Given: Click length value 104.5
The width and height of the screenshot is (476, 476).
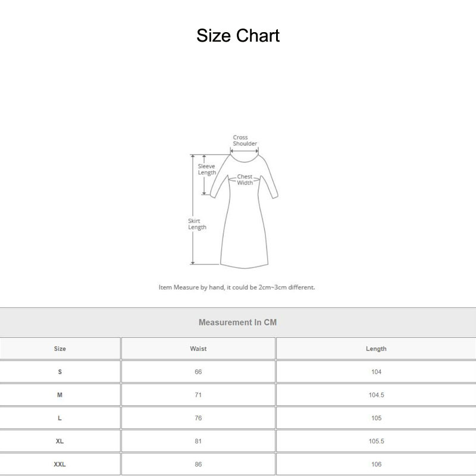Looking at the screenshot, I should [x=376, y=395].
